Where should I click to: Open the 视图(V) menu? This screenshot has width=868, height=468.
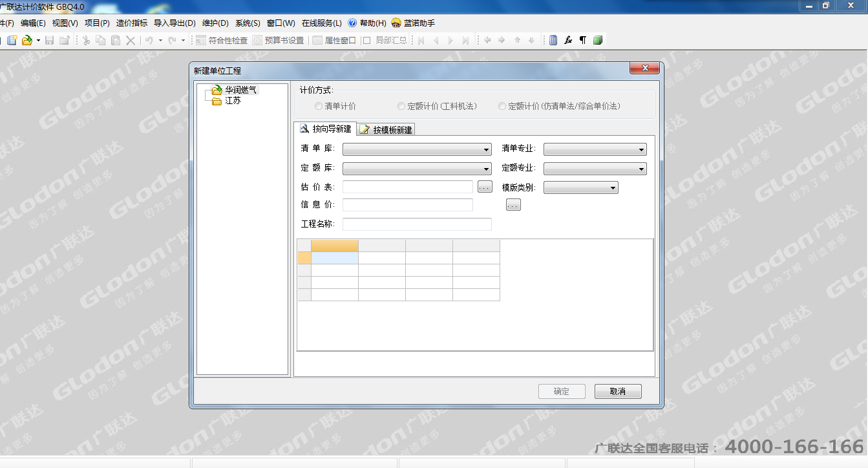tap(65, 23)
